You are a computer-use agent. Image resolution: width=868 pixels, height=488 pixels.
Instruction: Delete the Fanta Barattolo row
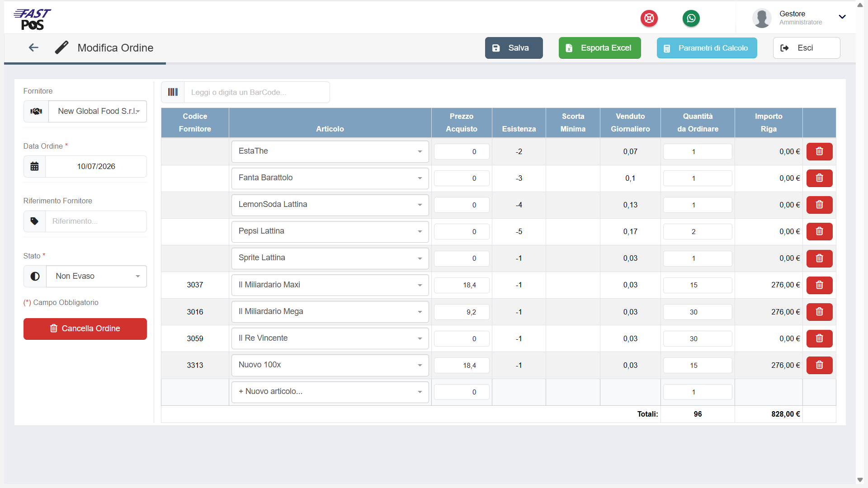(x=819, y=178)
